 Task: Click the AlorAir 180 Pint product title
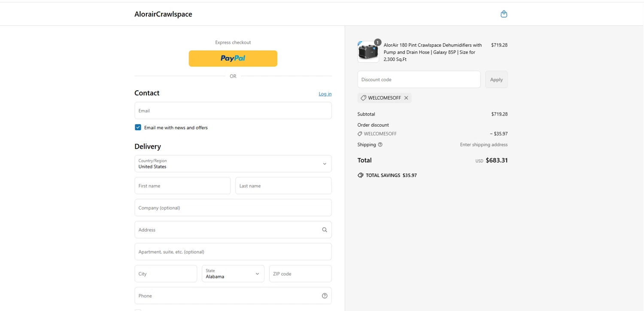point(433,52)
